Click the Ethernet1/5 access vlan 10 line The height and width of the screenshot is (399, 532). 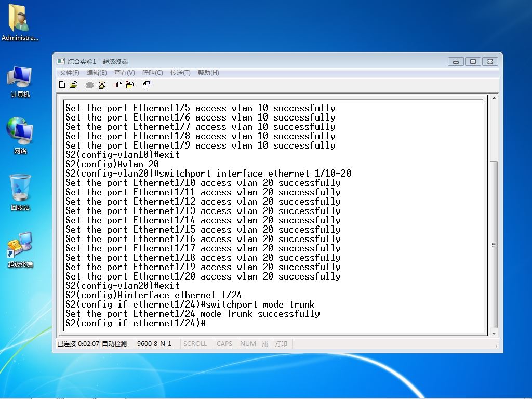pyautogui.click(x=200, y=108)
